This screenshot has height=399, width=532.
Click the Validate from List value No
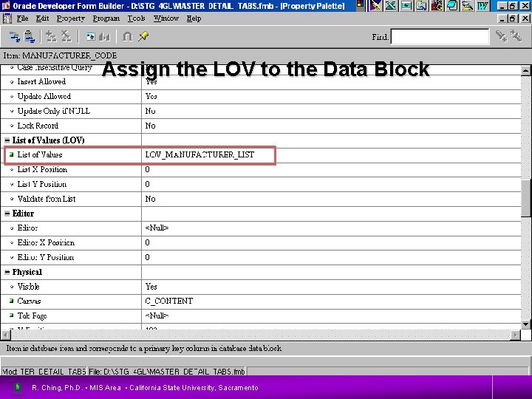(150, 199)
